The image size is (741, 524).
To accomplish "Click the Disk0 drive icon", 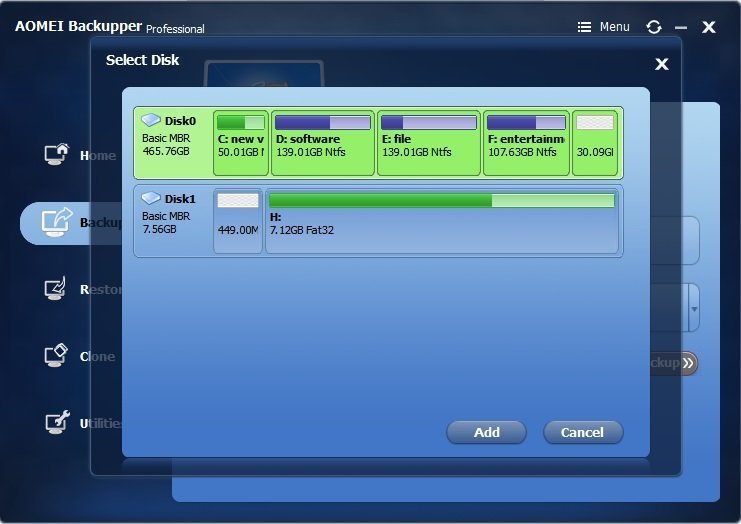I will 151,120.
